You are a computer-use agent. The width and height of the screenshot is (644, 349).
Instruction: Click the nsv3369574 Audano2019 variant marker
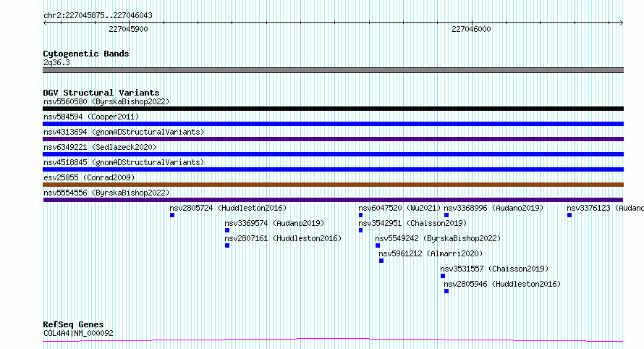[x=227, y=230]
